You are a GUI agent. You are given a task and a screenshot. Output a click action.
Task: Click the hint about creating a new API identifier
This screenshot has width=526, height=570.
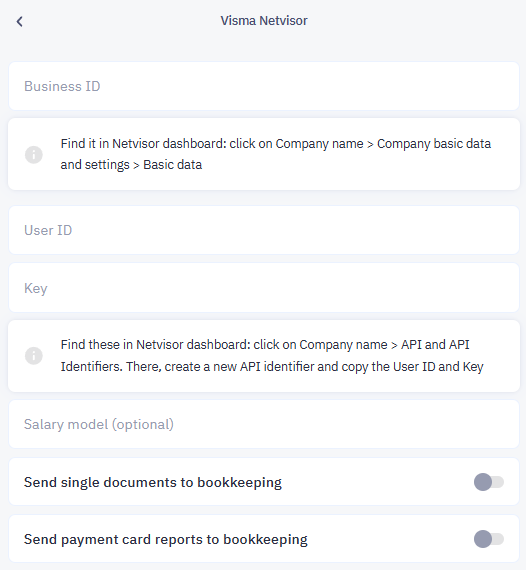coord(272,356)
